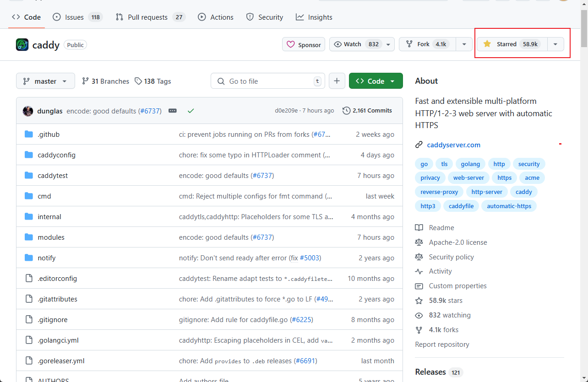Open Custom properties link

(x=451, y=286)
